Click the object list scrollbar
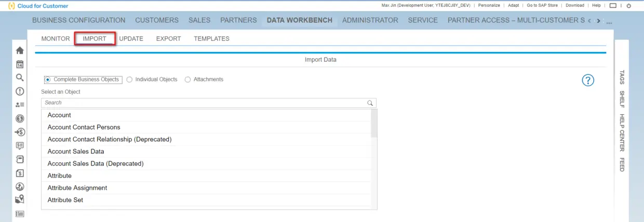This screenshot has height=222, width=644. point(374,159)
